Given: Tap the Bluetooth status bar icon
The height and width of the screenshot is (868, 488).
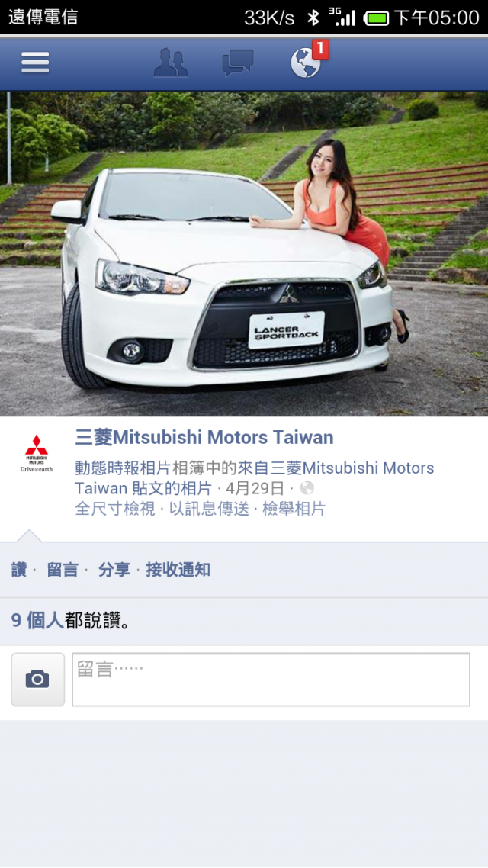Looking at the screenshot, I should [x=313, y=18].
